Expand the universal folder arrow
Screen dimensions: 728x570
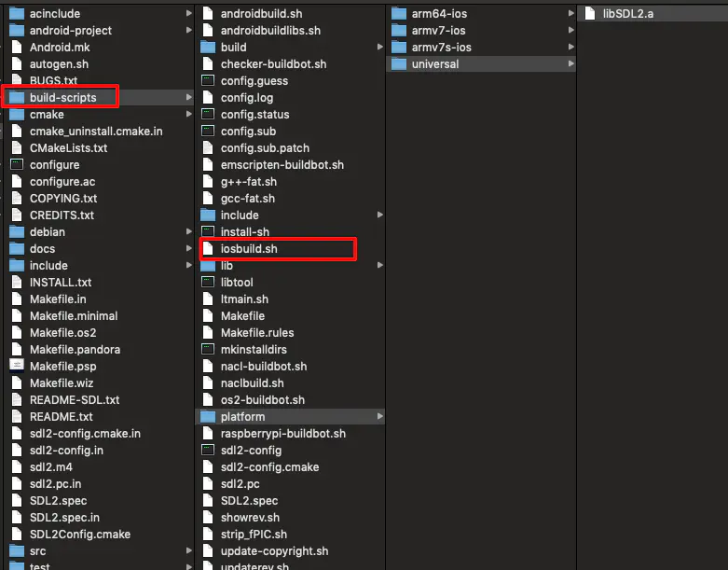571,63
